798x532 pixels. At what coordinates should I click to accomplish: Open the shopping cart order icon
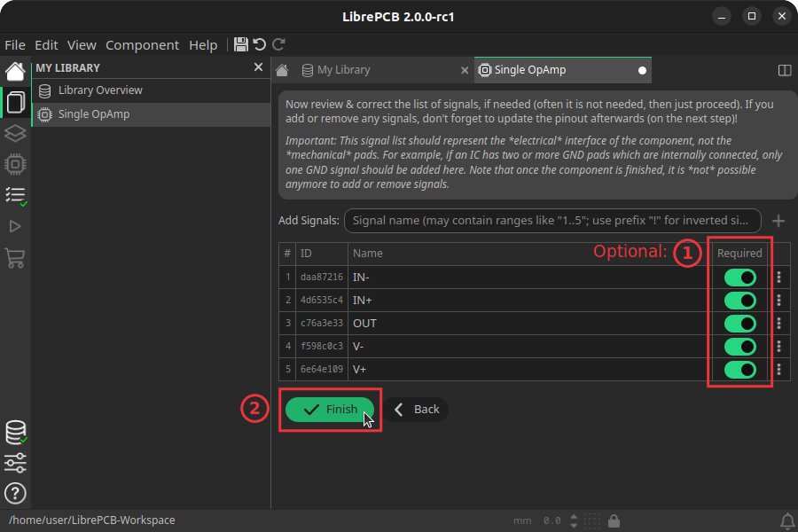tap(14, 257)
